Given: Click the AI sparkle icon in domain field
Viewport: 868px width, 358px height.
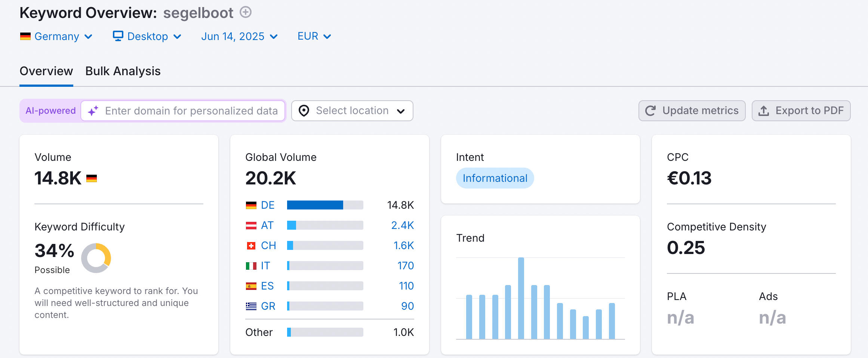Looking at the screenshot, I should [93, 111].
